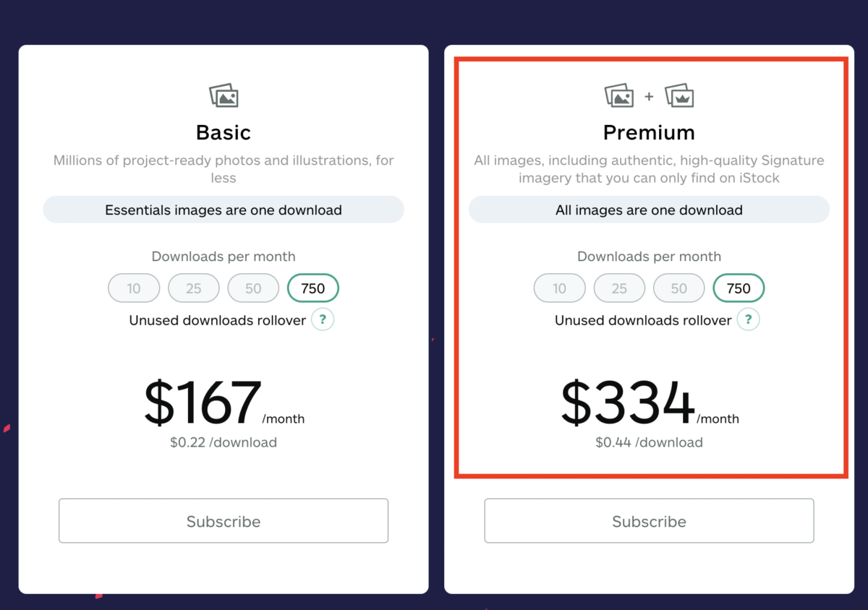Select 750 downloads in Premium plan
Image resolution: width=868 pixels, height=610 pixels.
pyautogui.click(x=739, y=288)
